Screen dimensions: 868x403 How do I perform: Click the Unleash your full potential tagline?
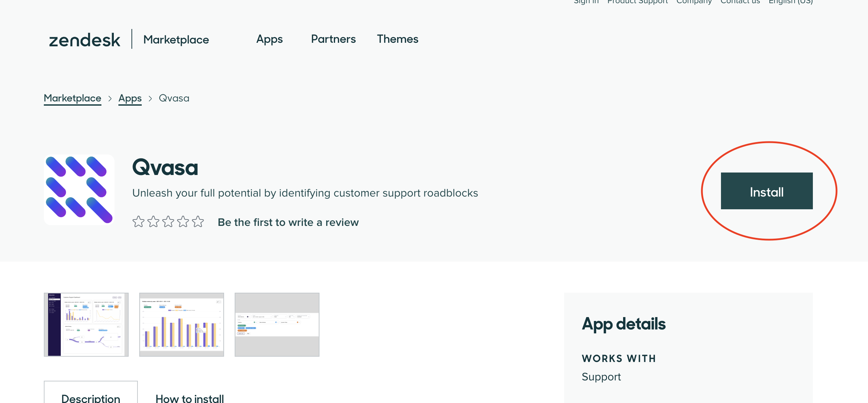coord(305,193)
